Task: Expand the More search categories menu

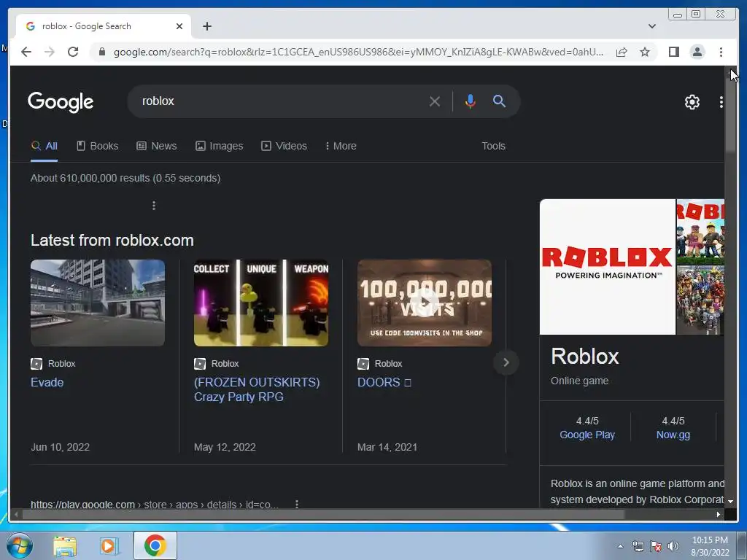Action: tap(341, 146)
